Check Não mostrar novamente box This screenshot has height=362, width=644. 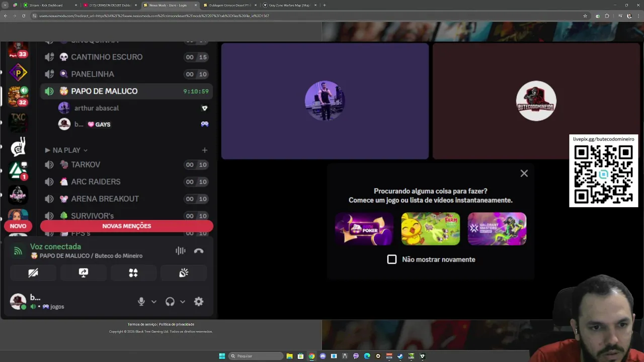point(392,259)
